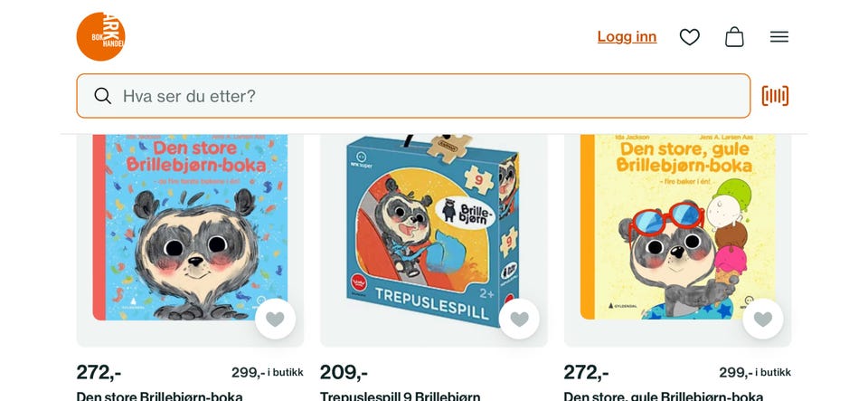The image size is (868, 401).
Task: Click the ARK Bokhandel orange logo
Action: [x=100, y=37]
